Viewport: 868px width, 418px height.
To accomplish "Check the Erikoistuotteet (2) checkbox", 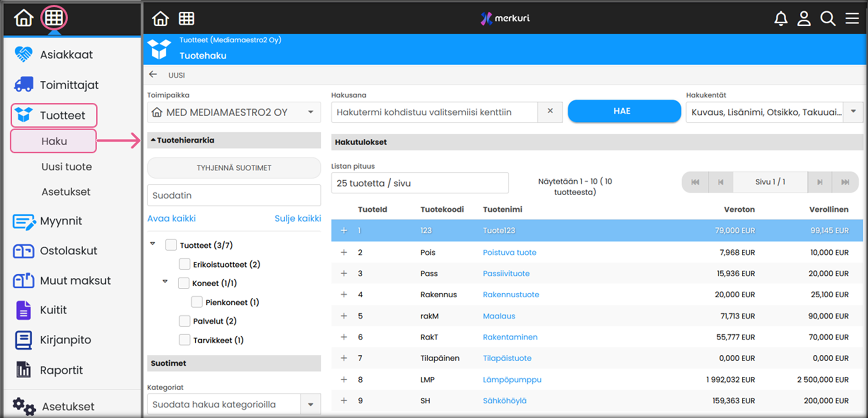I will click(x=184, y=264).
